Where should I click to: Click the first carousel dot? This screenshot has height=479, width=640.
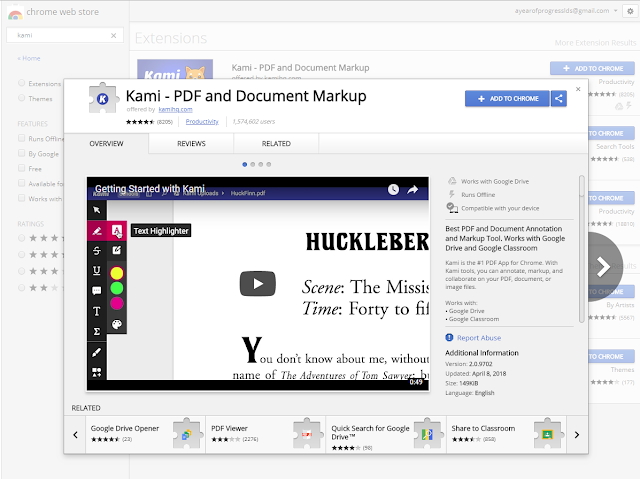(x=244, y=164)
